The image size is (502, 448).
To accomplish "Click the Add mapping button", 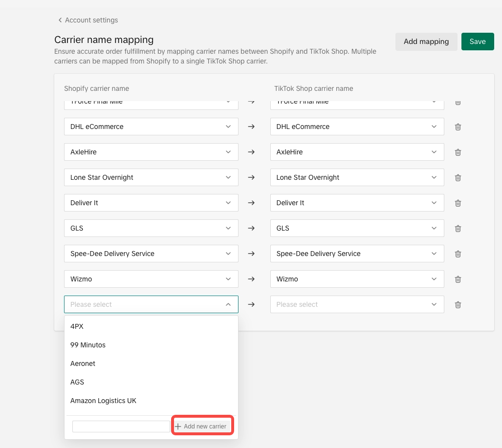I will click(x=426, y=42).
